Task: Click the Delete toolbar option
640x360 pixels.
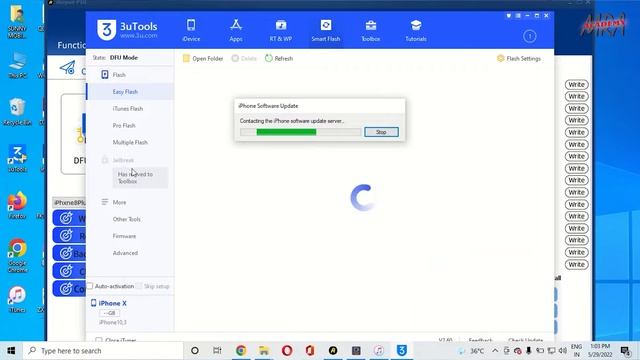Action: 244,58
